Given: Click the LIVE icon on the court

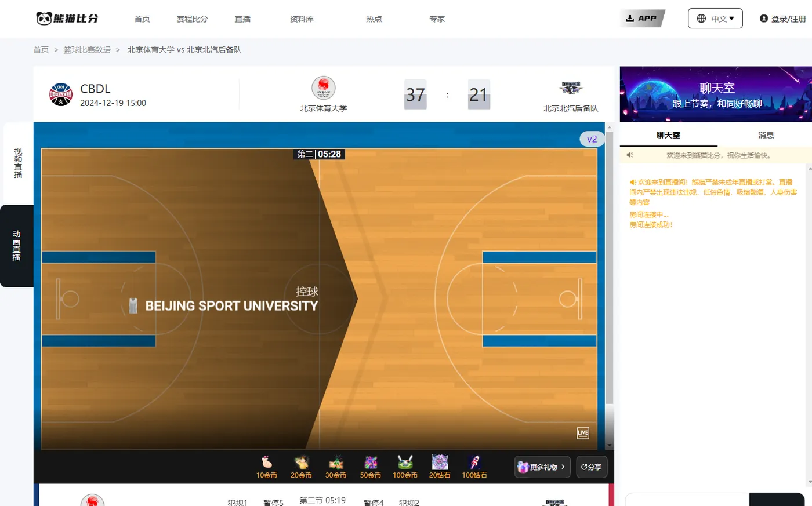Looking at the screenshot, I should click(583, 433).
